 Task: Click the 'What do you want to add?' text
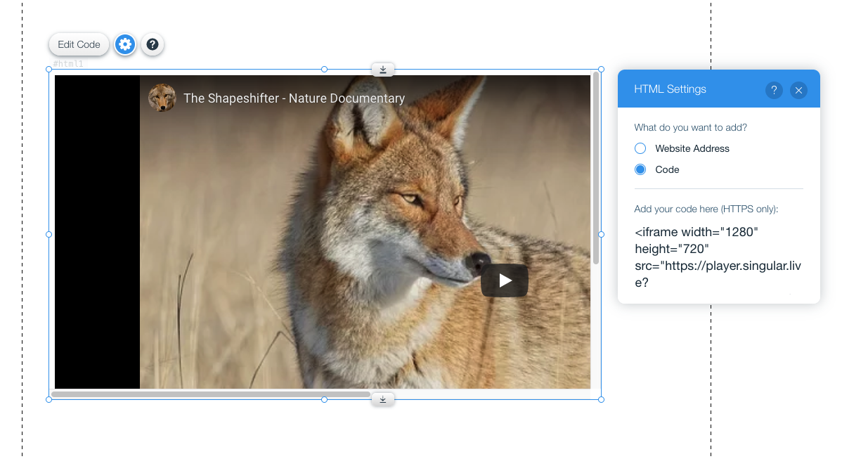[690, 127]
